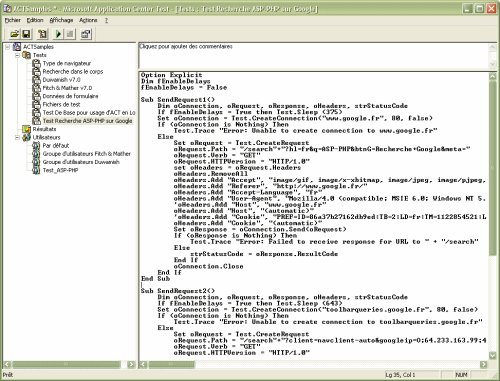Click icon next to Recherche dans le corps
Image resolution: width=500 pixels, height=381 pixels.
tap(36, 71)
